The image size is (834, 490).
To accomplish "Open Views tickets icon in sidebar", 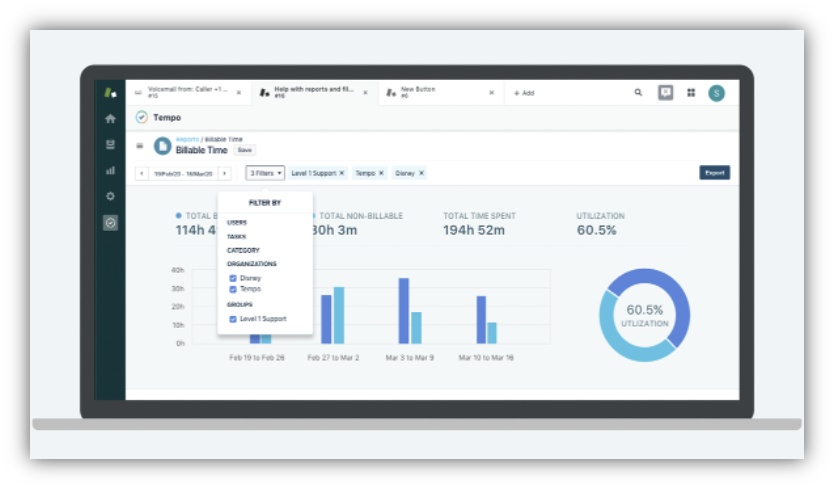I will 110,144.
